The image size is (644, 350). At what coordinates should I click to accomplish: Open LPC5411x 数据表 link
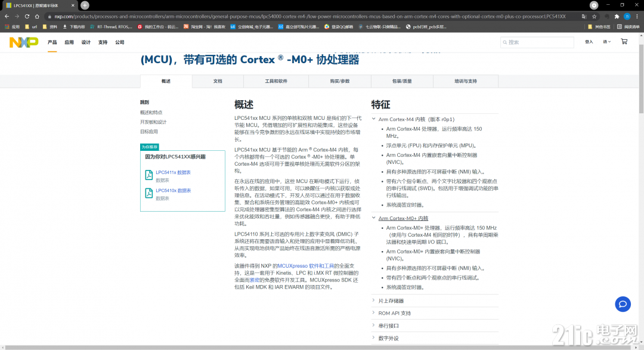coord(173,172)
